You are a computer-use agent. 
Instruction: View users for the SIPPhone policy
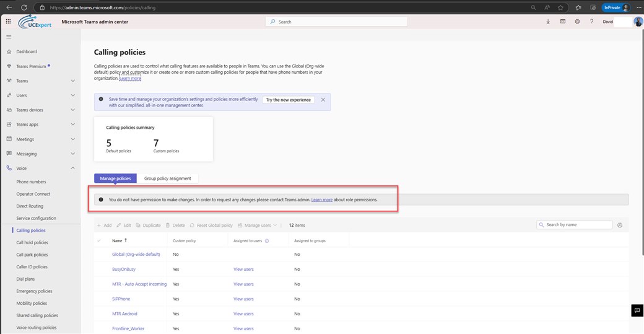coord(243,299)
